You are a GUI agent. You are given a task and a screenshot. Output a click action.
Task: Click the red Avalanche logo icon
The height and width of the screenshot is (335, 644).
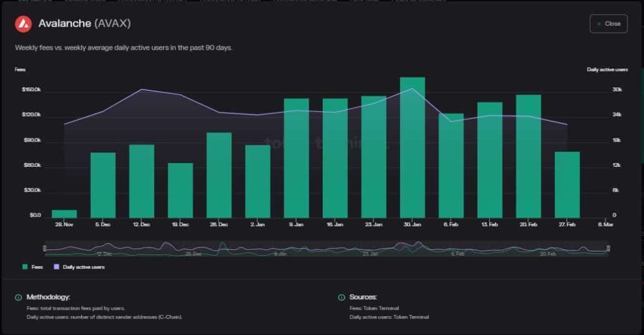click(23, 24)
